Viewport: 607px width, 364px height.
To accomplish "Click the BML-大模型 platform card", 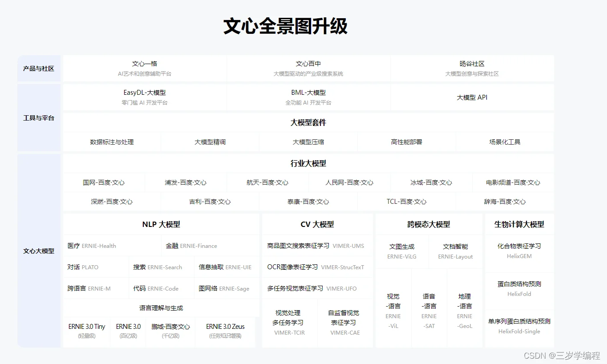I will [308, 97].
